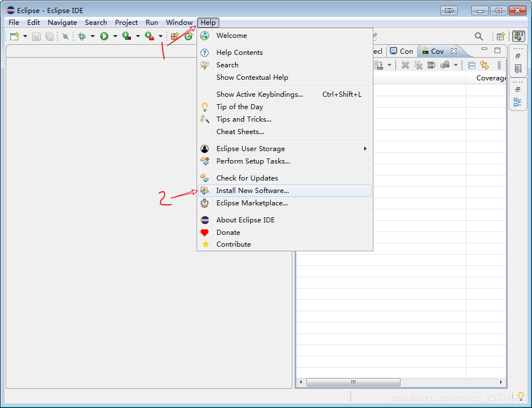This screenshot has width=532, height=408.
Task: Click the New Java Class icon
Action: (x=189, y=36)
